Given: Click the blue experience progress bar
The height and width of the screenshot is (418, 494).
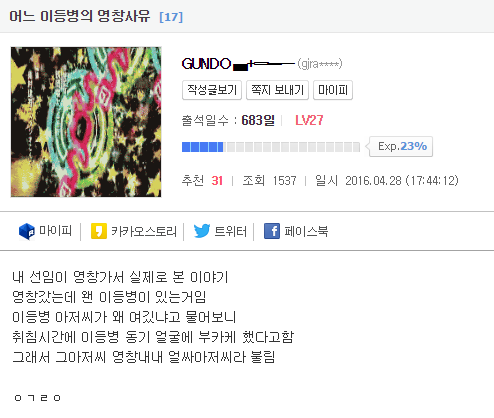Looking at the screenshot, I should coord(271,147).
